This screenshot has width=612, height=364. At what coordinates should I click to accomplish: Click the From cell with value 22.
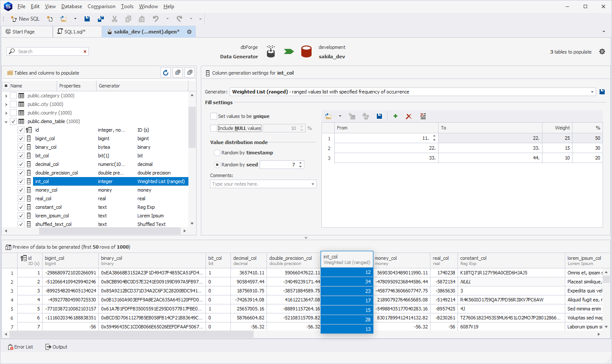tap(386, 148)
